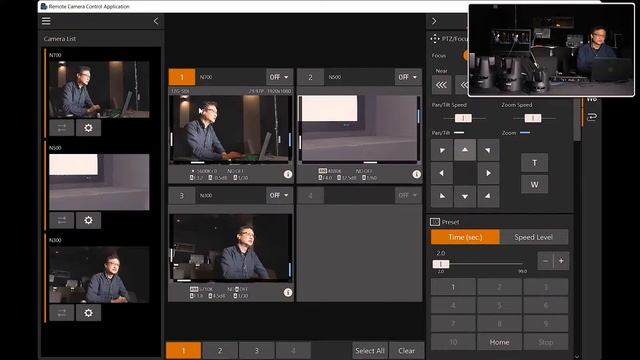The width and height of the screenshot is (640, 360).
Task: Click Select All cameras button
Action: pyautogui.click(x=370, y=351)
